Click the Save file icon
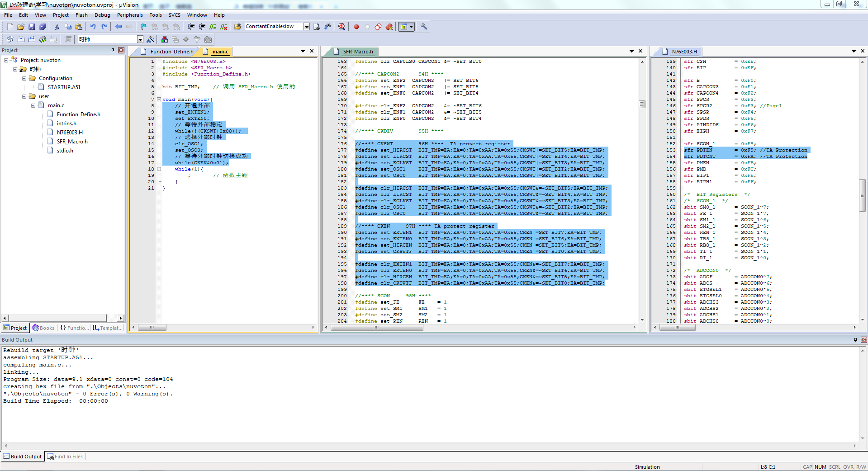This screenshot has width=868, height=471. pyautogui.click(x=32, y=27)
